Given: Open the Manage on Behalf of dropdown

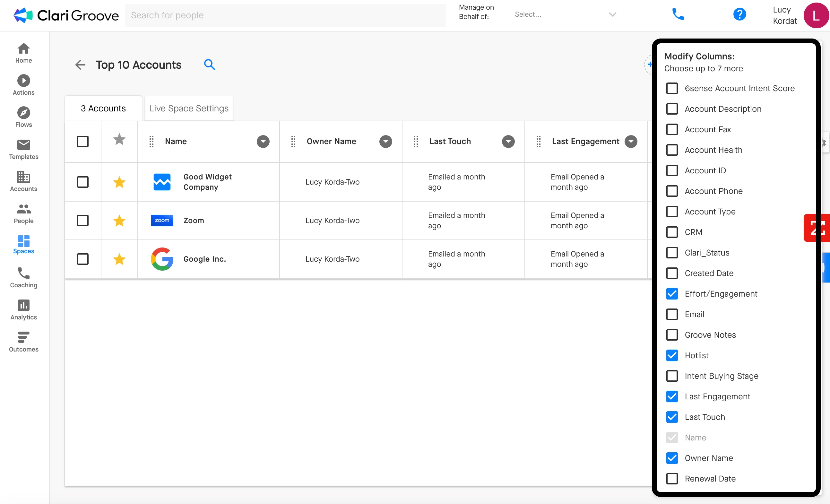Looking at the screenshot, I should point(566,14).
